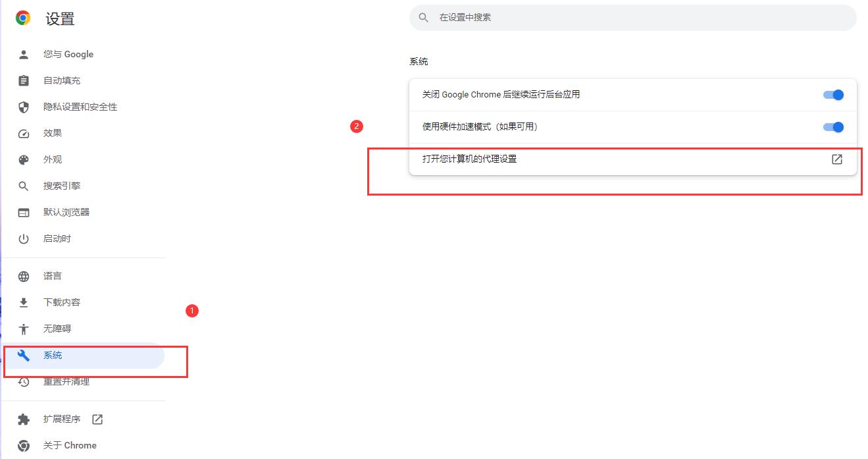Click the globe icon for 语言
Screen dimensions: 868x459
(24, 277)
